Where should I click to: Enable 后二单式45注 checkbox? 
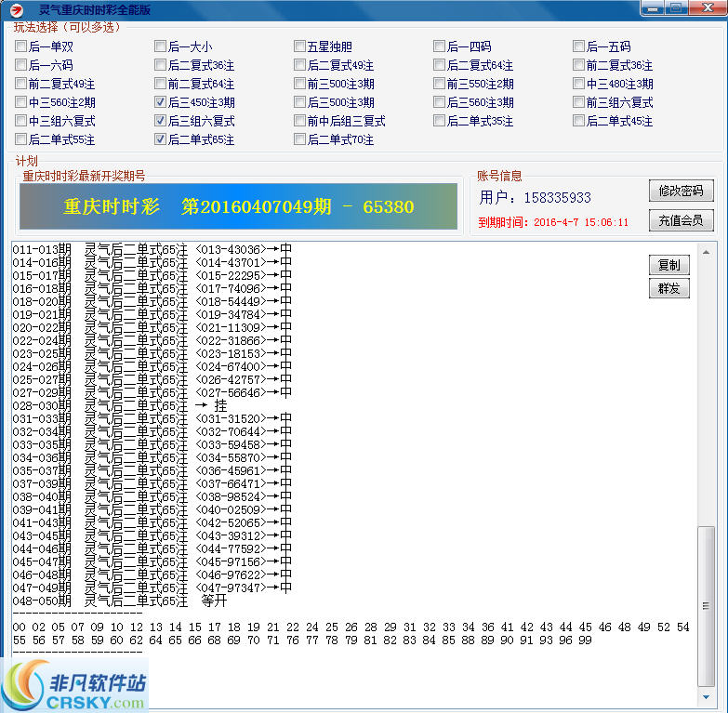[x=578, y=120]
